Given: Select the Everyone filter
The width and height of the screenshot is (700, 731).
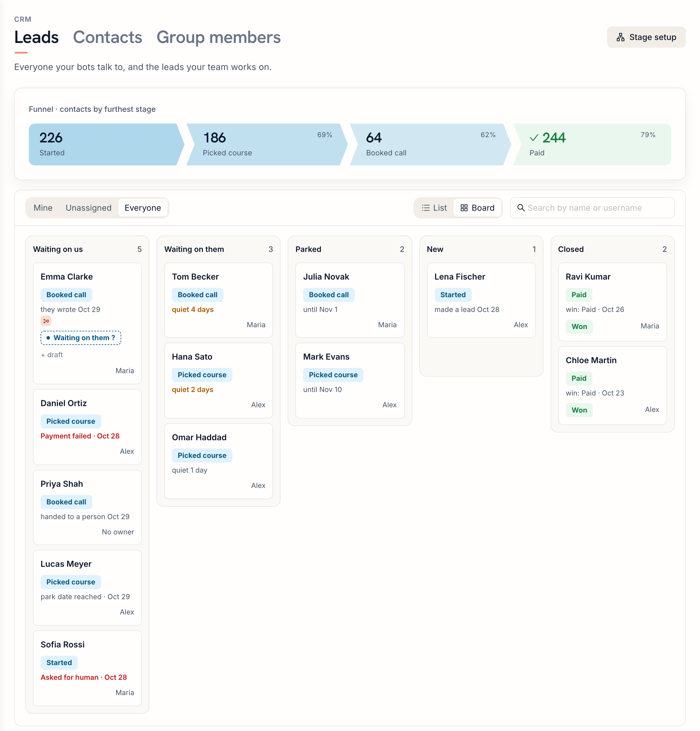Looking at the screenshot, I should point(143,208).
